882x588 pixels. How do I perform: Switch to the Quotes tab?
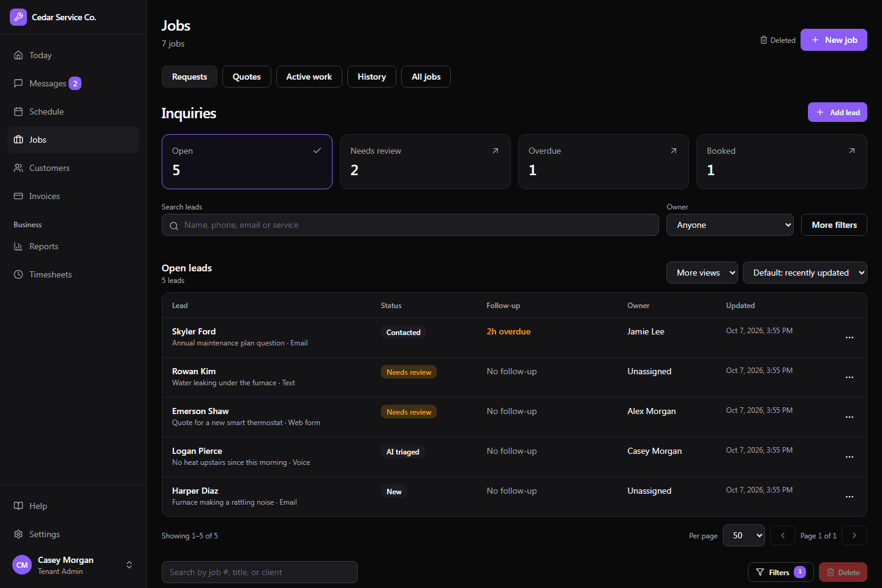coord(247,77)
